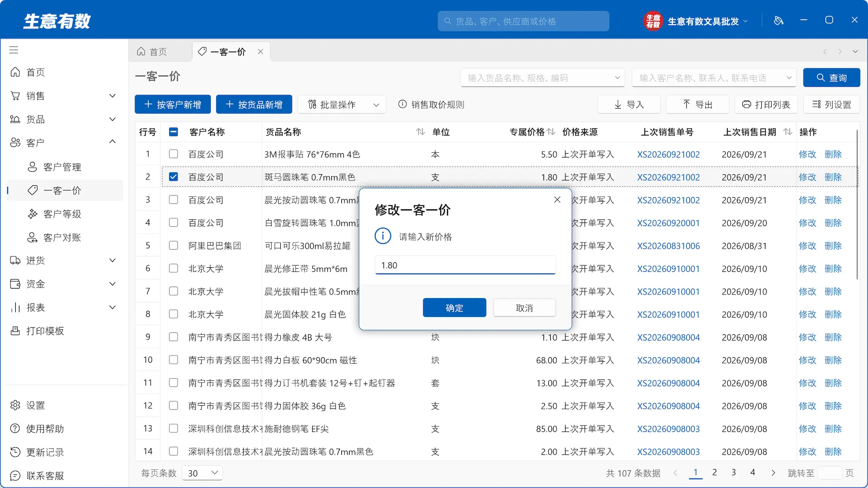Check row 13 checkbox for 施耐德钢笔

point(173,428)
